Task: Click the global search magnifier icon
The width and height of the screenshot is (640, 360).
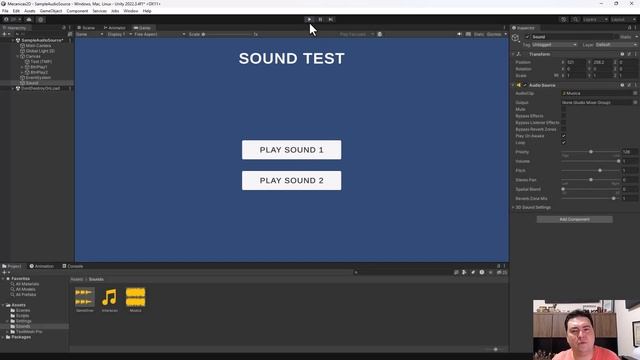Action: coord(575,19)
